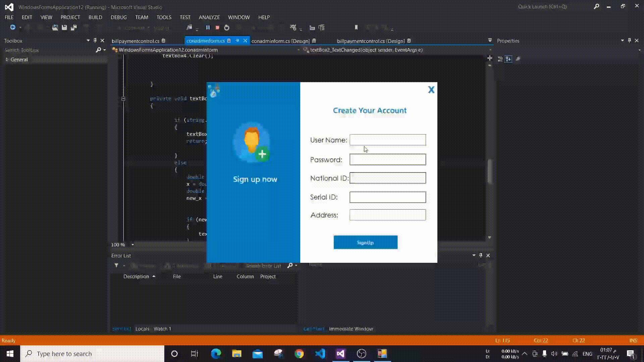Toggle pin on the conadminform.cs tab
644x362 pixels.
pyautogui.click(x=237, y=41)
